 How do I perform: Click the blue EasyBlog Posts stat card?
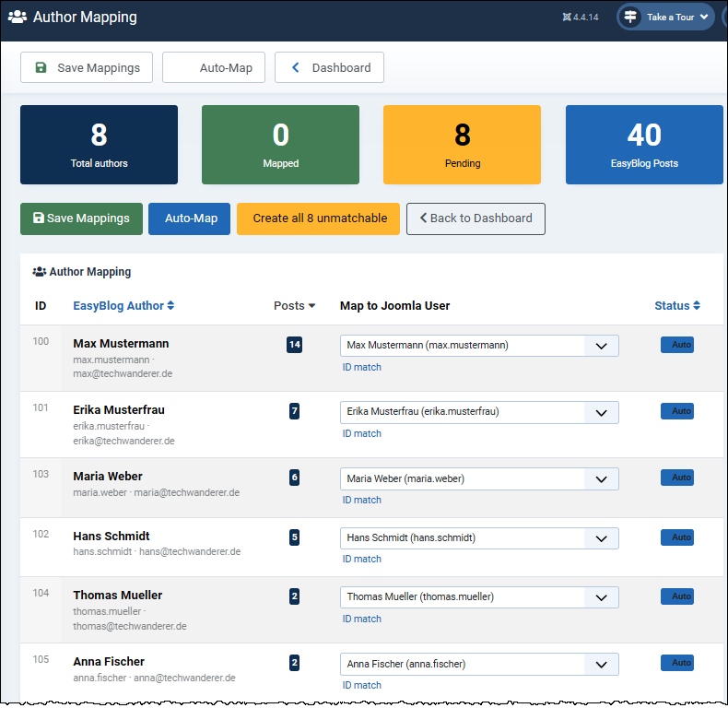pos(644,145)
